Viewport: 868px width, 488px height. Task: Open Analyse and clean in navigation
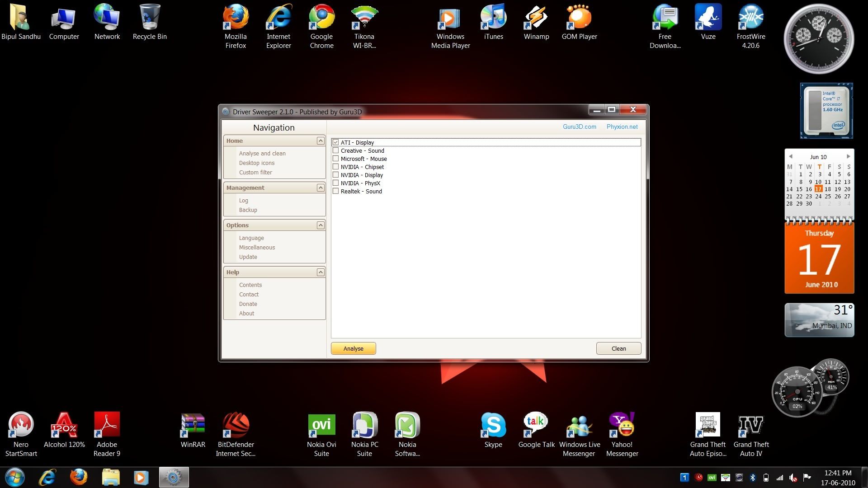262,154
